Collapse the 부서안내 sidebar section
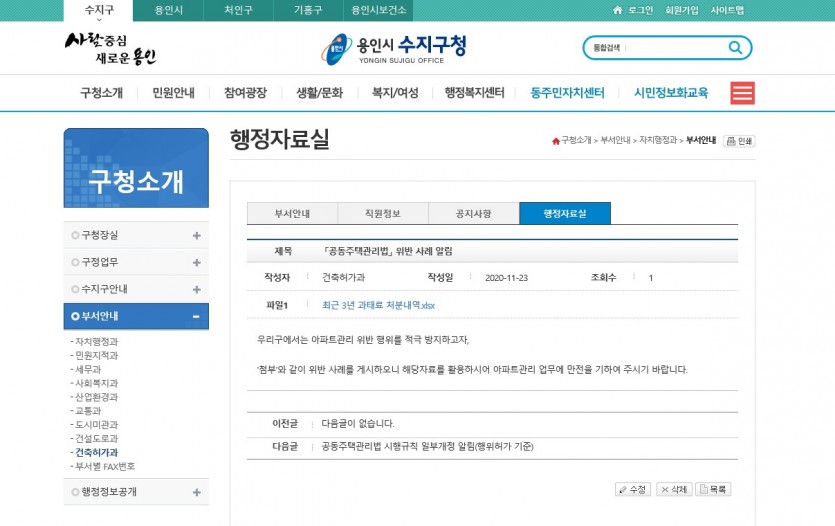Viewport: 835px width, 526px height. (196, 316)
